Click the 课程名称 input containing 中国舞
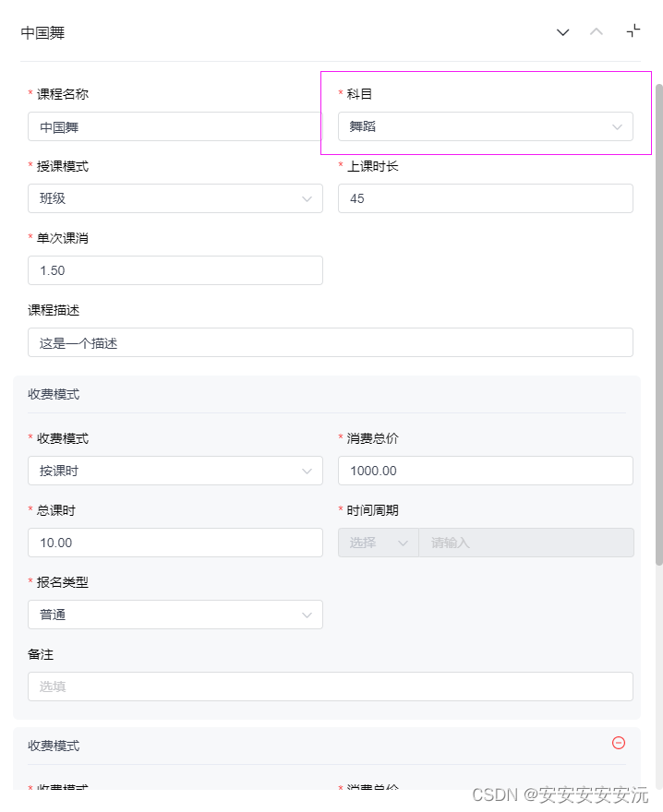 tap(175, 126)
